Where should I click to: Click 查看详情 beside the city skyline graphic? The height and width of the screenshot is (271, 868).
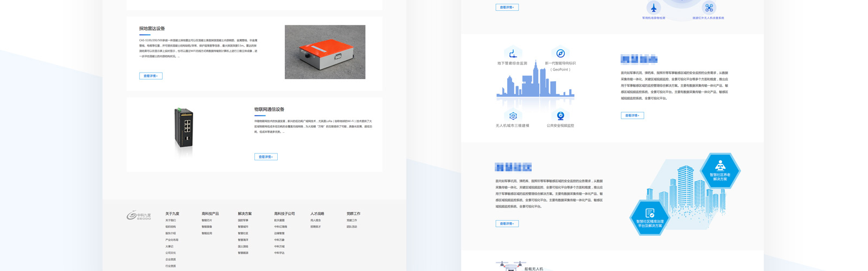tap(632, 115)
